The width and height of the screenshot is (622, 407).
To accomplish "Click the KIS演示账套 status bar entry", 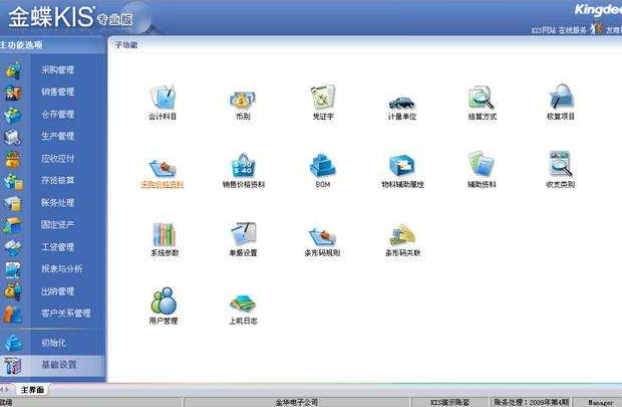I will tap(450, 402).
